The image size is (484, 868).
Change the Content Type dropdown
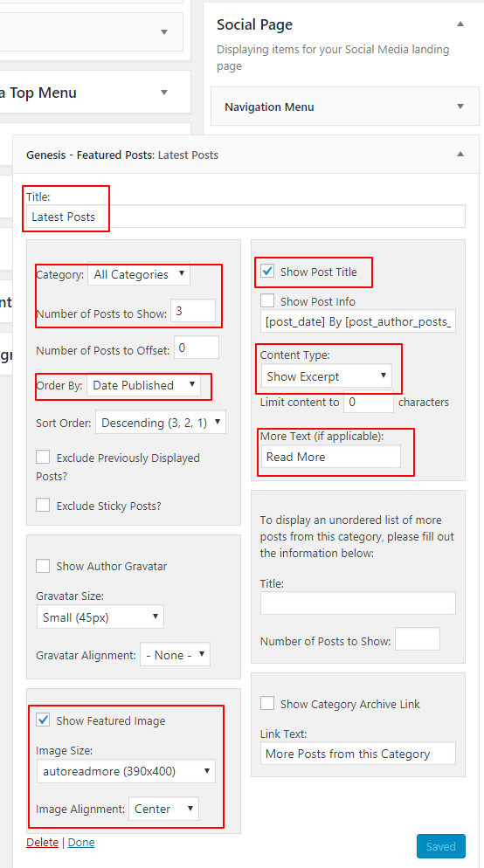click(x=326, y=376)
